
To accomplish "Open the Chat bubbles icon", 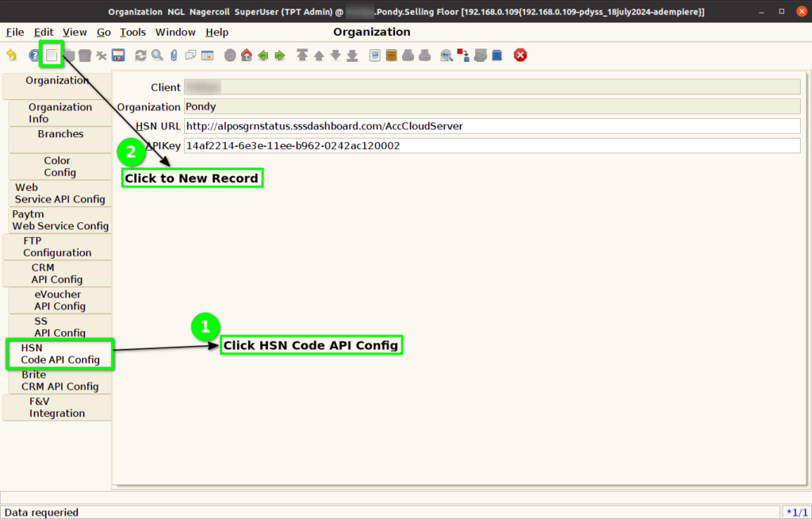I will tap(190, 55).
